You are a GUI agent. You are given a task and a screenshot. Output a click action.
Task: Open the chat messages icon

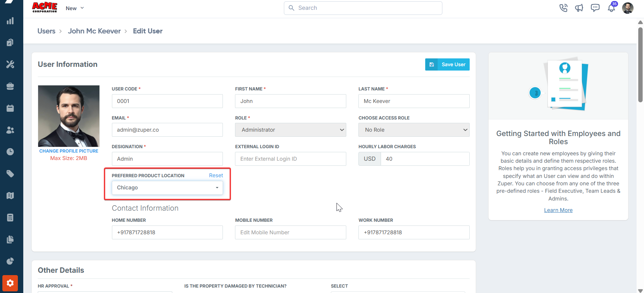coord(595,8)
